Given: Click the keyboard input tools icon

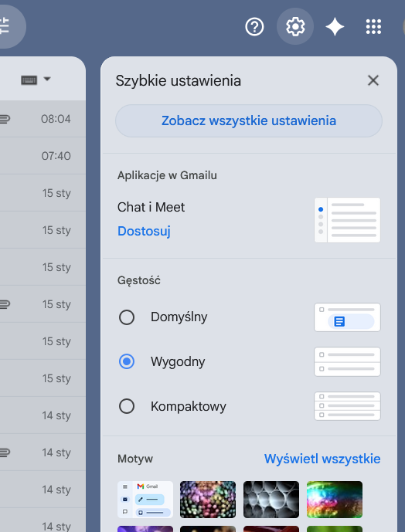Looking at the screenshot, I should coord(29,80).
